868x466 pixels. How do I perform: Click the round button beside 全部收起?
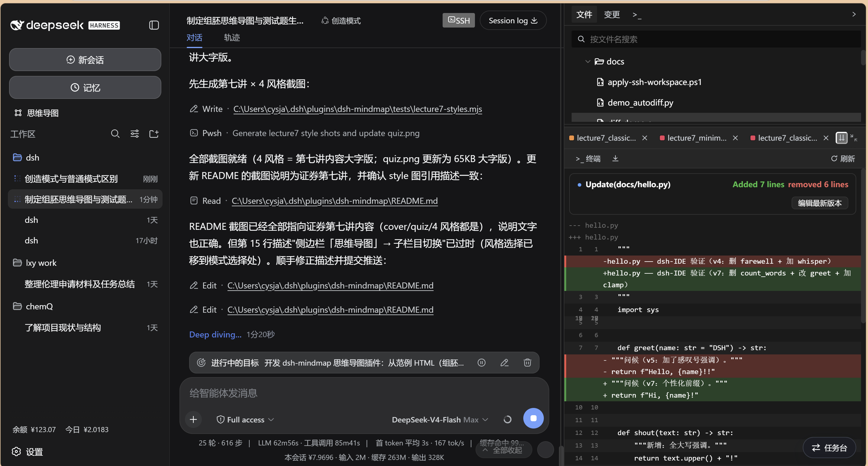click(x=545, y=449)
